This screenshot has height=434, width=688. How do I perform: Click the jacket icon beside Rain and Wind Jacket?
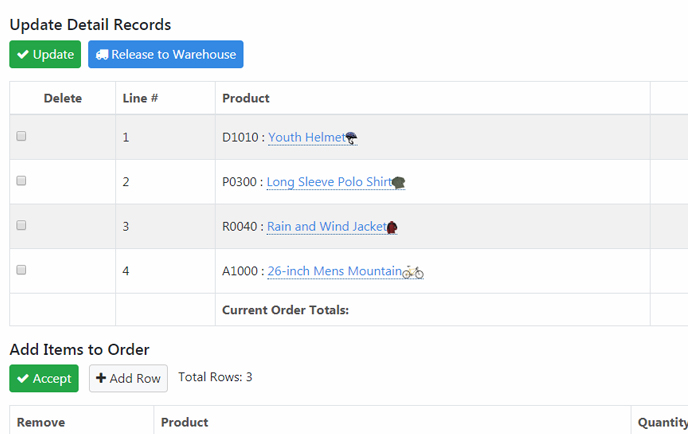pos(392,227)
